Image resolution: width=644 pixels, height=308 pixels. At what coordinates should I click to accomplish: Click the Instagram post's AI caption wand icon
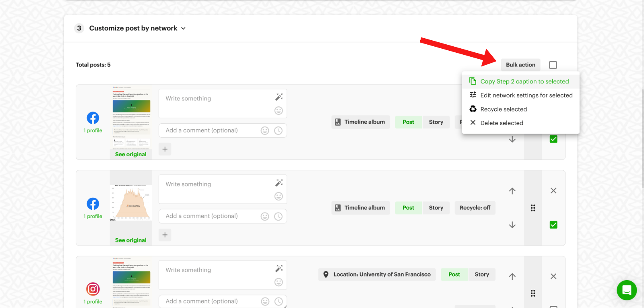point(279,269)
